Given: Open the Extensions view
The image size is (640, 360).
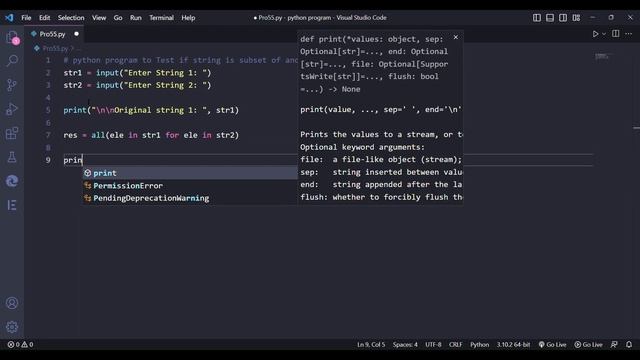Looking at the screenshot, I should [x=12, y=133].
